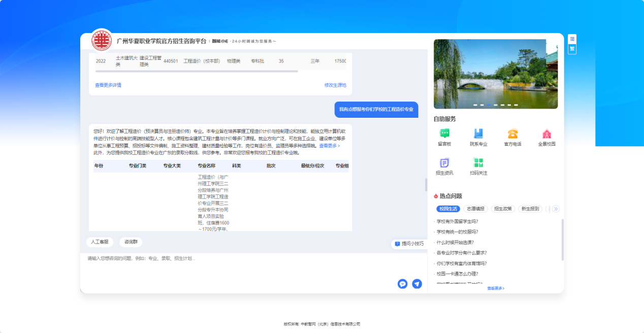Switch display to 简 simplified Chinese
The height and width of the screenshot is (333, 644).
pos(572,38)
